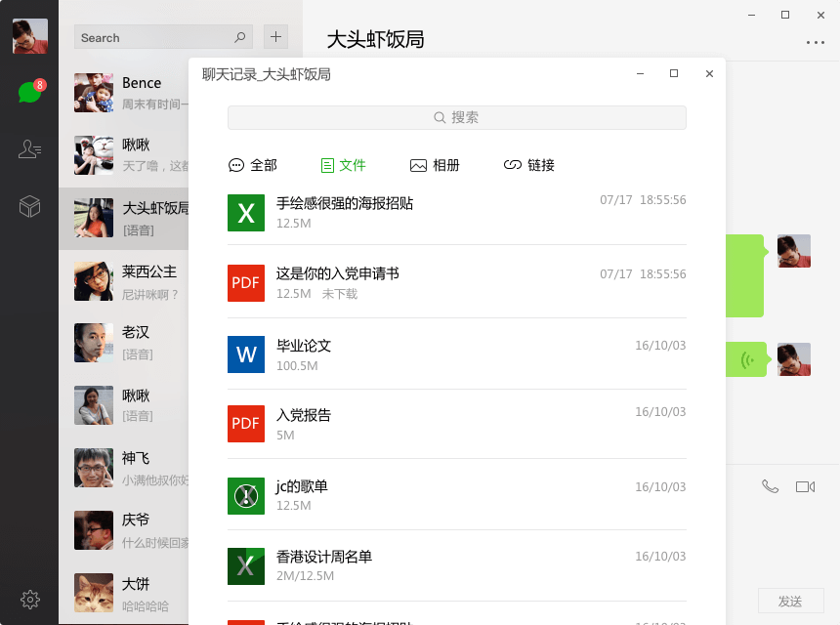Open the 毕业论文 Word file

457,354
